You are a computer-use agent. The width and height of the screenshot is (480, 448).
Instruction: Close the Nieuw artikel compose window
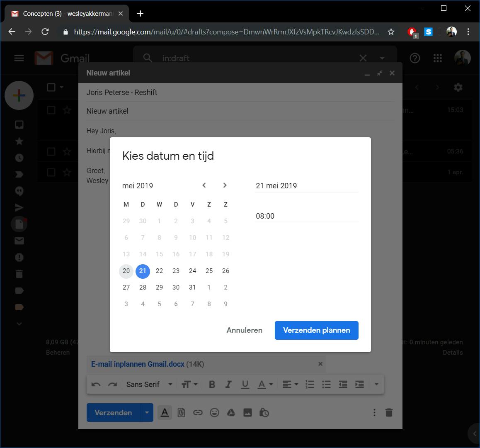[392, 73]
